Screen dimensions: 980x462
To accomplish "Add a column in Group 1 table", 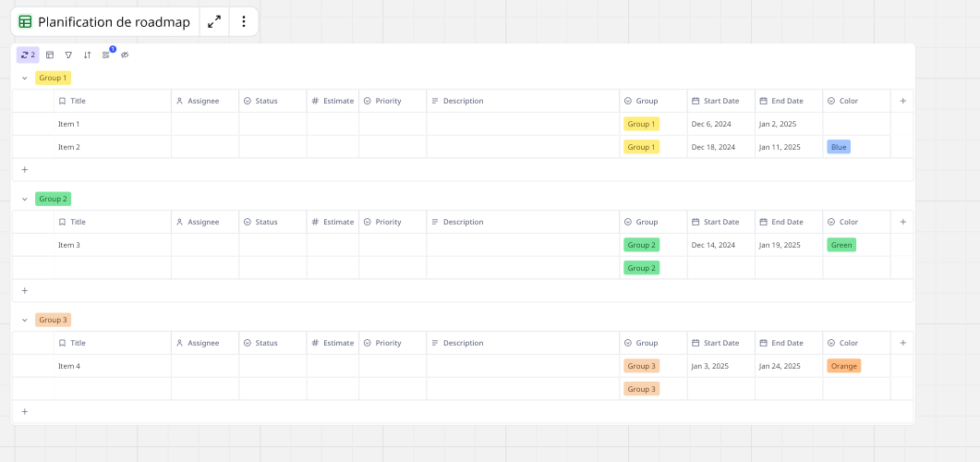I will click(x=902, y=101).
